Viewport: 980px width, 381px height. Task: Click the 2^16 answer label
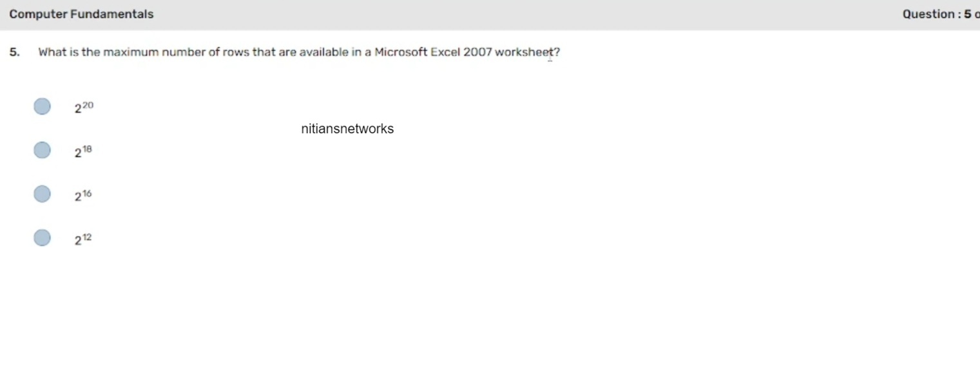point(83,196)
